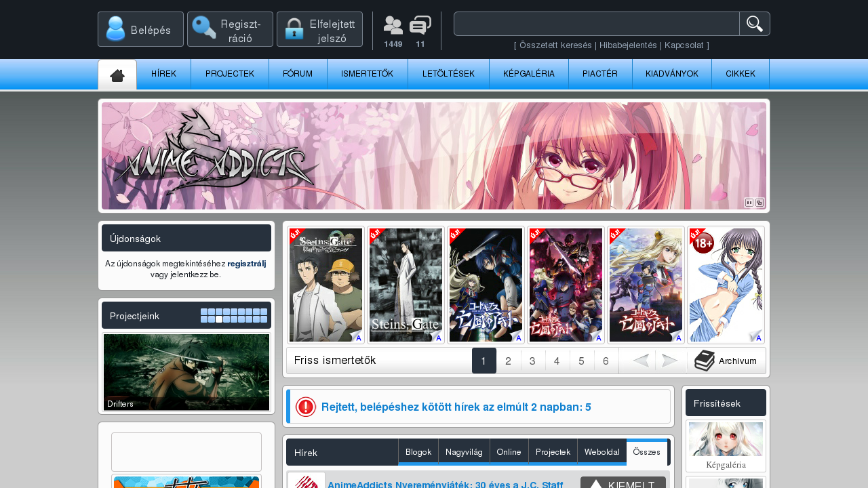This screenshot has height=488, width=868.
Task: Open the fifth review cover with blonde girl
Action: tap(646, 285)
